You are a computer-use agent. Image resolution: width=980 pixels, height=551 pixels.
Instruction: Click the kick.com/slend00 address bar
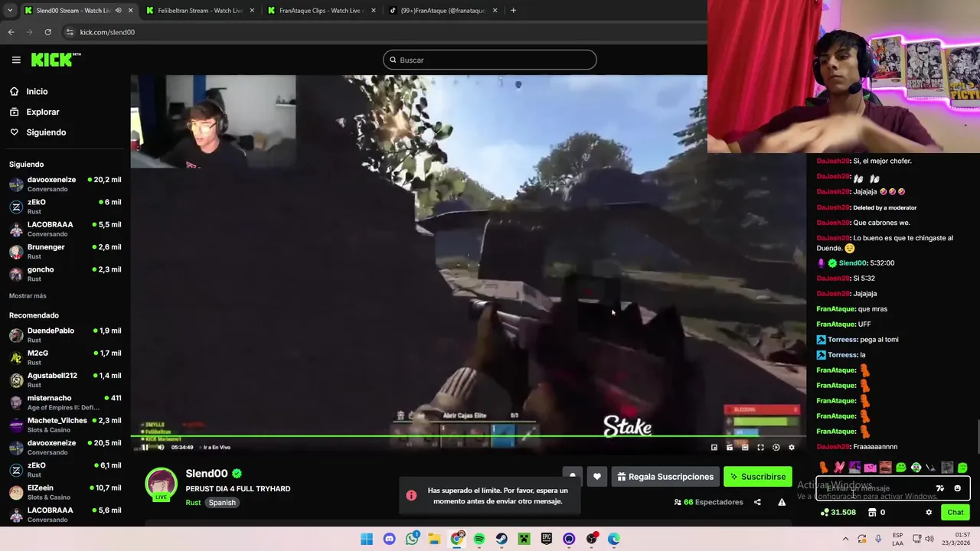coord(107,32)
